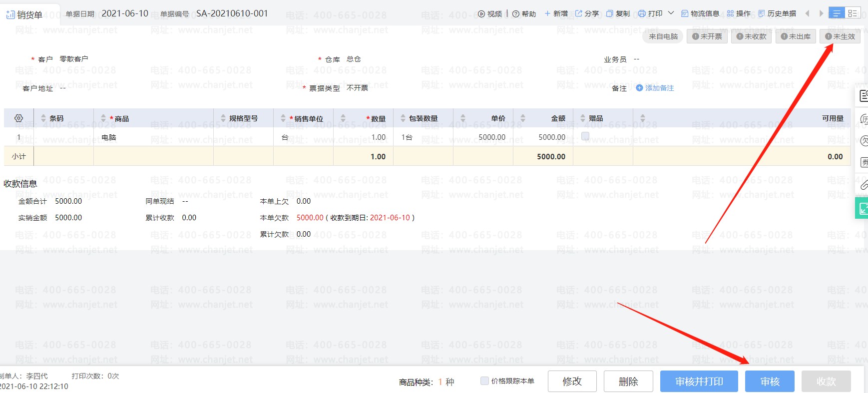The height and width of the screenshot is (393, 868).
Task: Sort the table by 规格型号 column
Action: coord(223,118)
